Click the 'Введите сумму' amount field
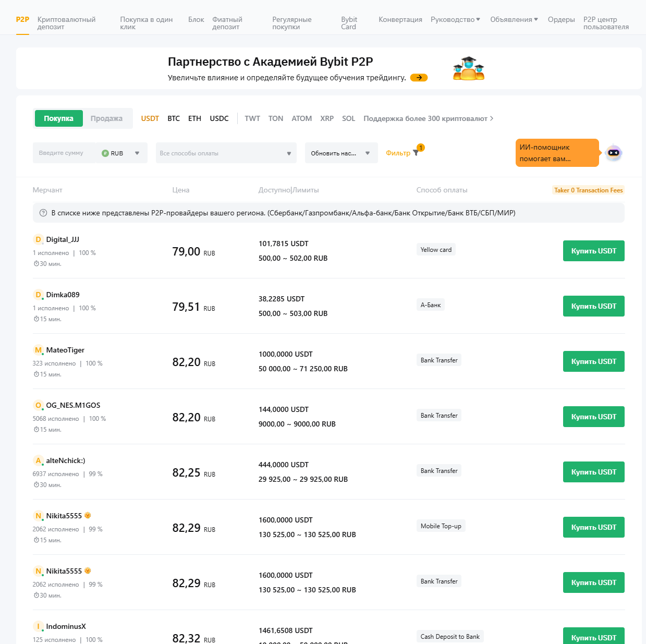The image size is (646, 644). (x=64, y=153)
